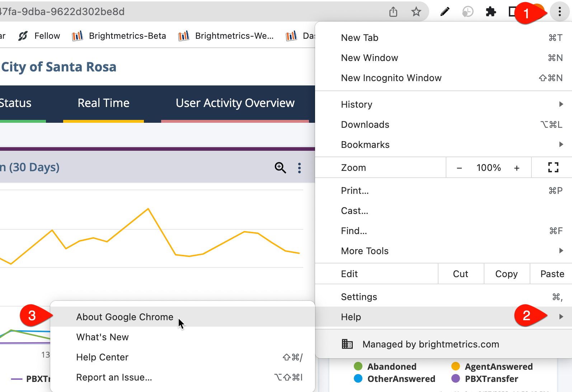Select Cast... in the menu
Image resolution: width=572 pixels, height=392 pixels.
click(x=444, y=211)
